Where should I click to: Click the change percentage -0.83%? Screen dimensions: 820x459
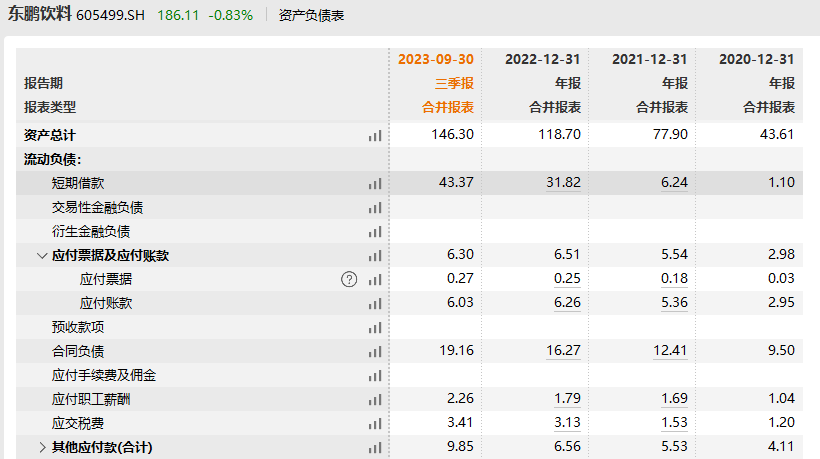coord(231,15)
